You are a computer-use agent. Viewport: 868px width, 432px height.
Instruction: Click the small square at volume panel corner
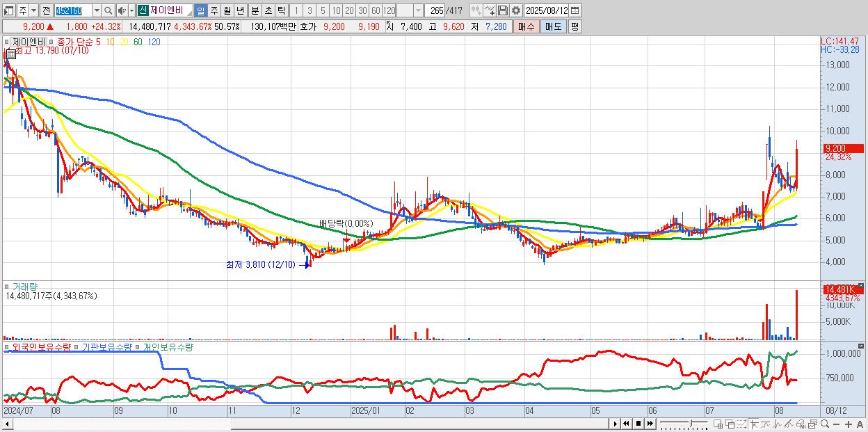click(x=861, y=286)
